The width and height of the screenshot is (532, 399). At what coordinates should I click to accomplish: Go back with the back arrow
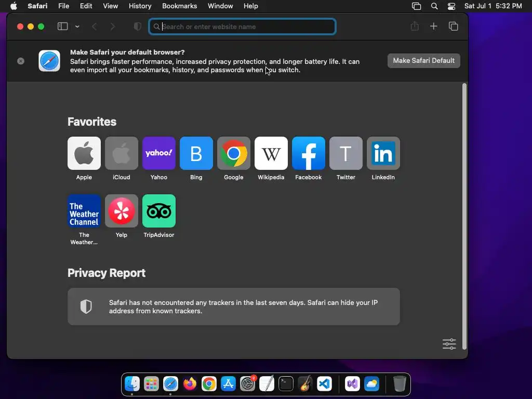point(95,26)
